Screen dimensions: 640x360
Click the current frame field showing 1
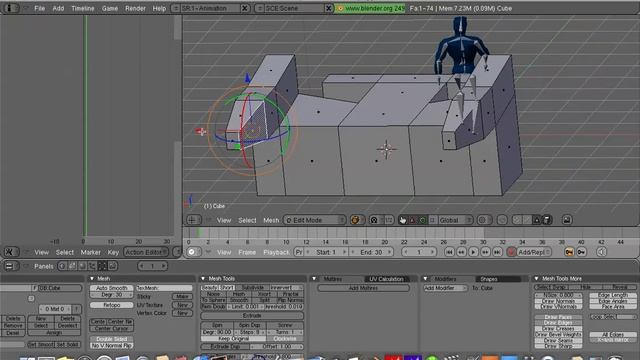pyautogui.click(x=419, y=252)
